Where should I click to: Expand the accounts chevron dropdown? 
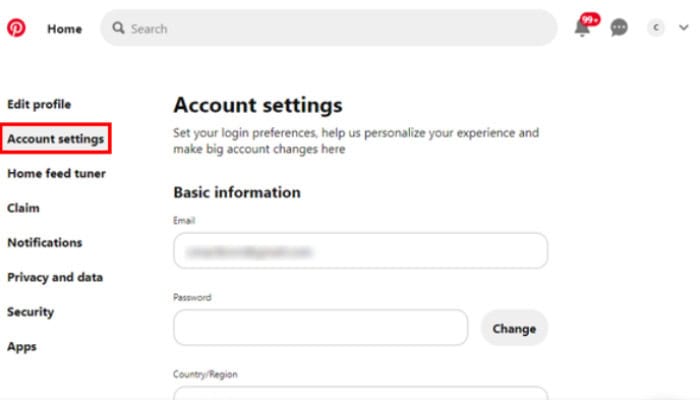pos(683,28)
